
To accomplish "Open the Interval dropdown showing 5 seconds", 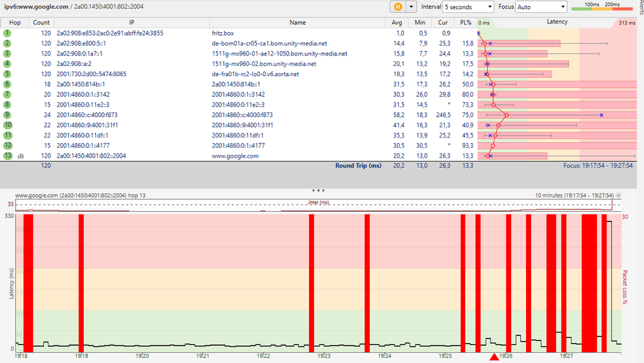I will (468, 7).
